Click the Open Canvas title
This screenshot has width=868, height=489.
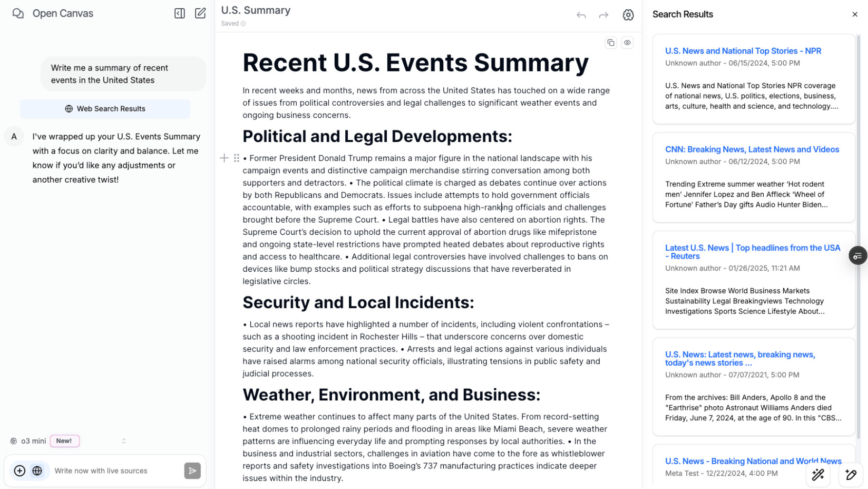pyautogui.click(x=63, y=13)
